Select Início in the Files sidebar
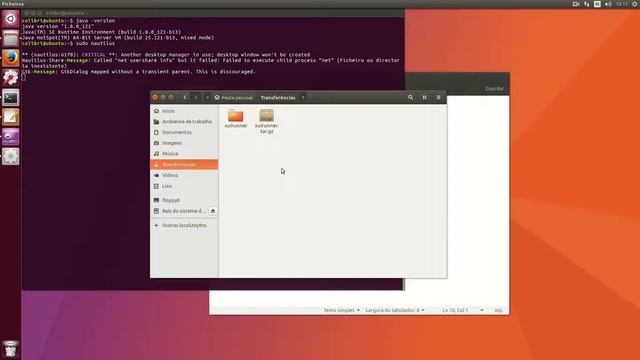 [x=184, y=111]
